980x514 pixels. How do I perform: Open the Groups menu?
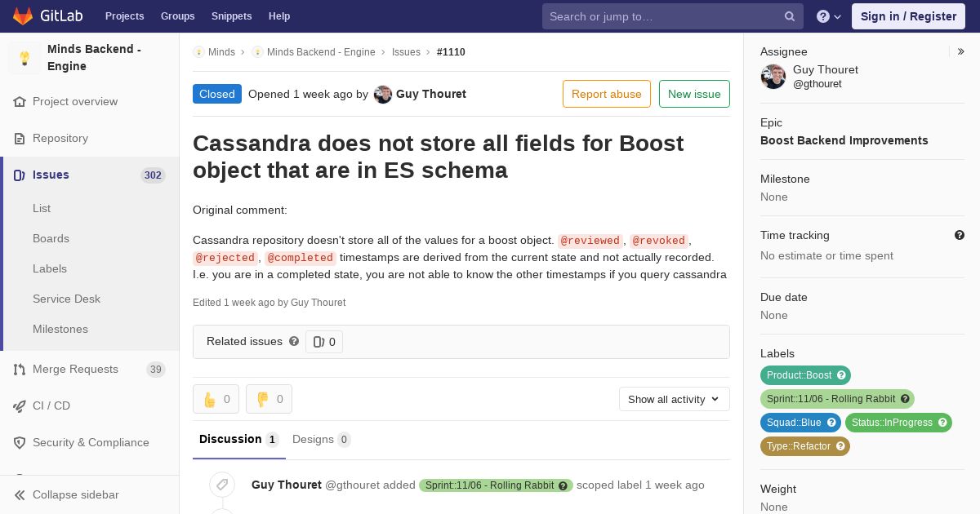(177, 16)
